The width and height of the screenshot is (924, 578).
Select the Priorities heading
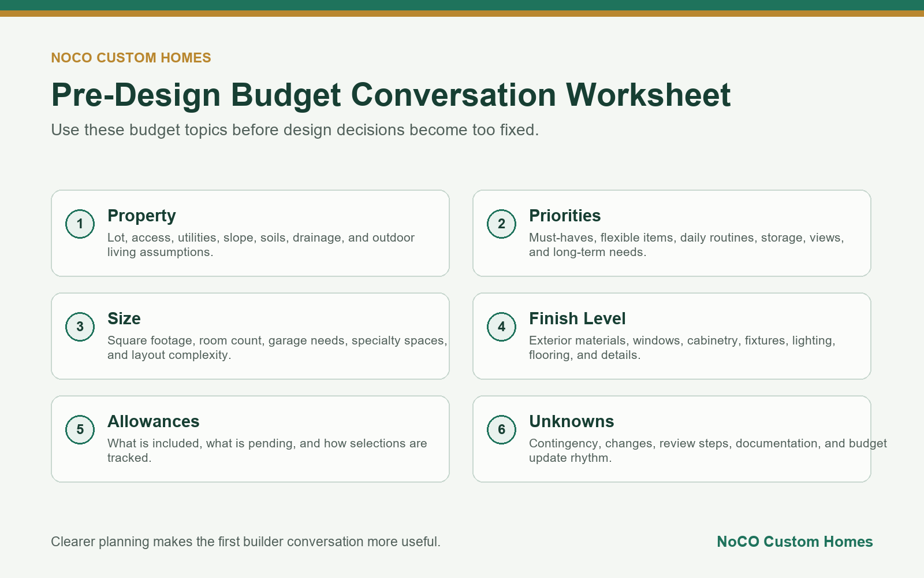[565, 216]
